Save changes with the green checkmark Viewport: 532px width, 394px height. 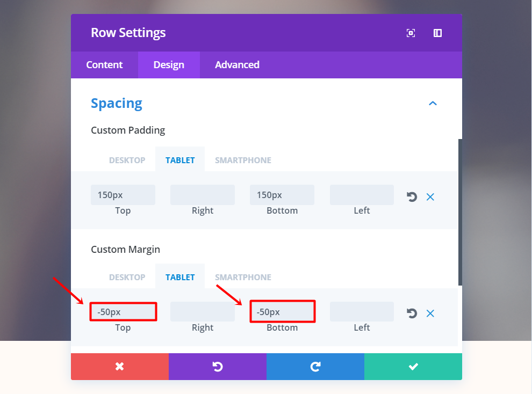413,367
